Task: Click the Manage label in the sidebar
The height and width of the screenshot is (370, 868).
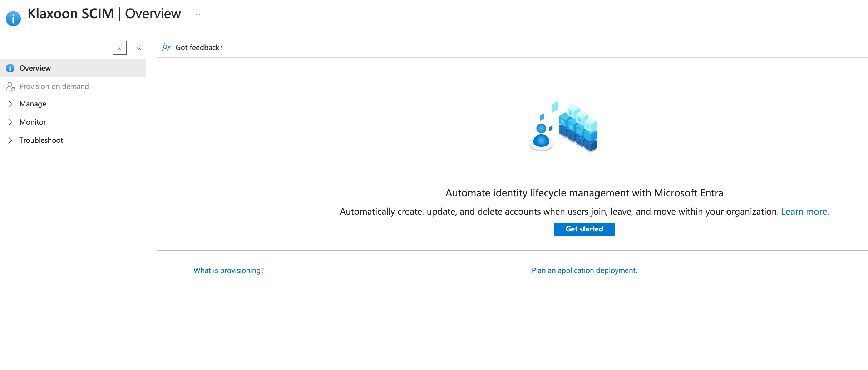Action: pos(33,104)
